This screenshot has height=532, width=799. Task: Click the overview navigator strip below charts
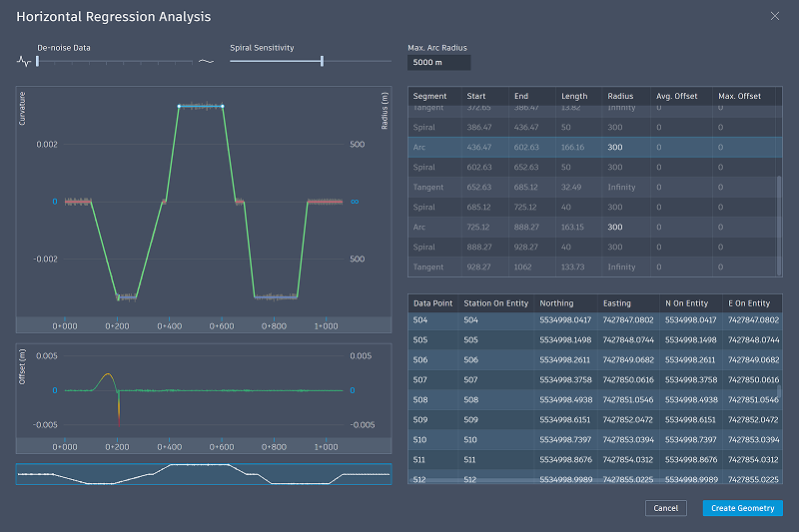click(x=204, y=474)
